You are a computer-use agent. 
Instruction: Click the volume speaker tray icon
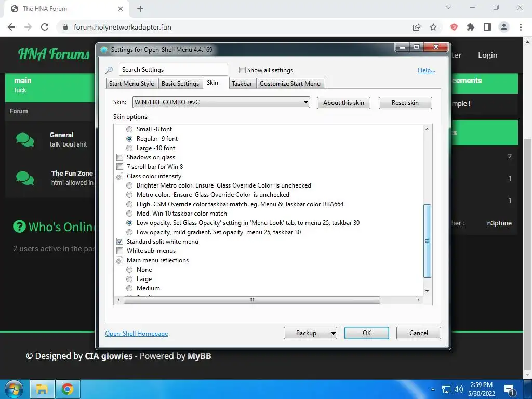tap(459, 389)
